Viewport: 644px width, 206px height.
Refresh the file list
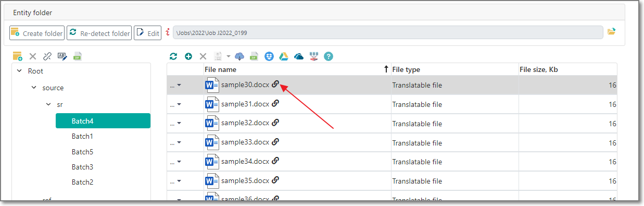pyautogui.click(x=173, y=56)
